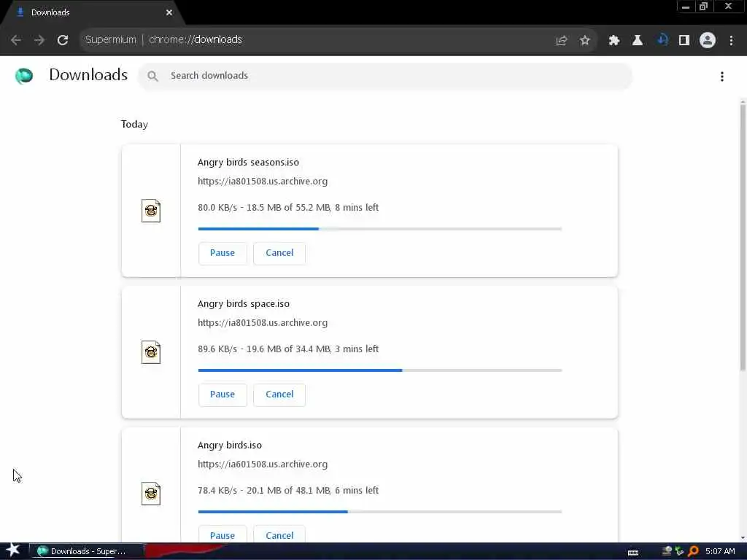Click the 5:07 AM taskbar clock
This screenshot has height=560, width=747.
[720, 551]
